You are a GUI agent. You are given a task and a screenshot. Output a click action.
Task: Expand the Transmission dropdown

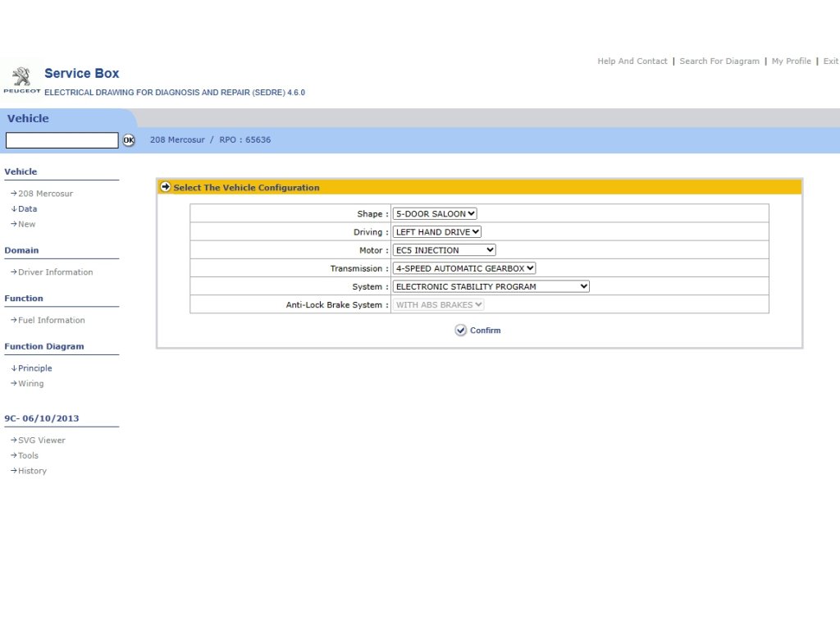click(x=463, y=268)
